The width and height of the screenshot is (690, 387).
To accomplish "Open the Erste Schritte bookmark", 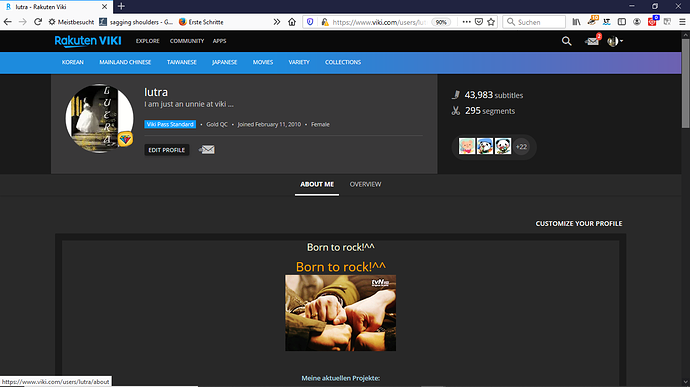I will [201, 22].
